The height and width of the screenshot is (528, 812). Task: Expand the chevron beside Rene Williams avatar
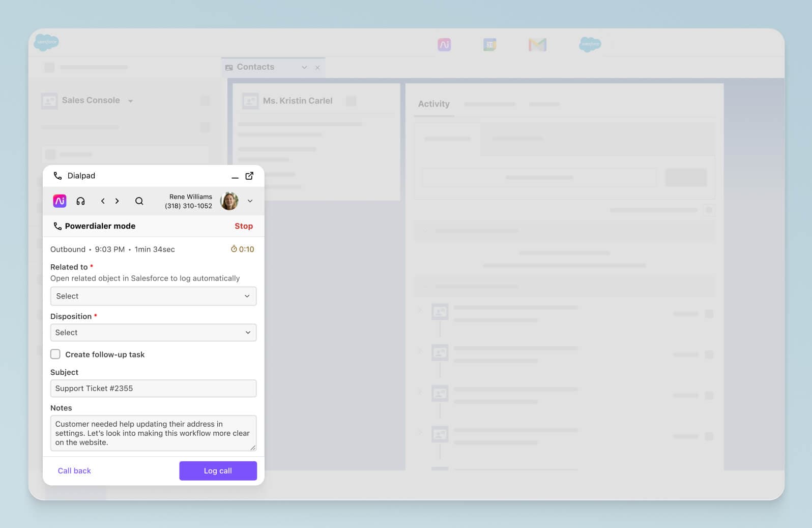tap(250, 201)
